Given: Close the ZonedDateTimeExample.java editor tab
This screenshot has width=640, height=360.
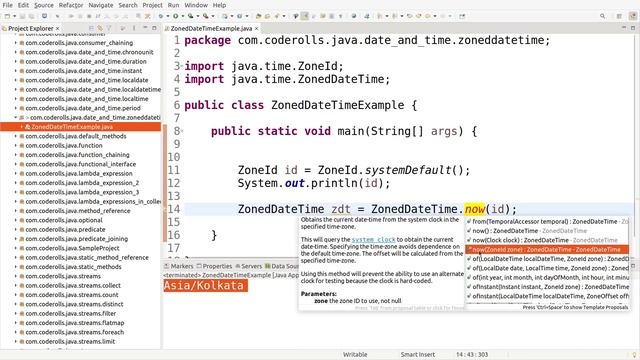Looking at the screenshot, I should tap(256, 28).
